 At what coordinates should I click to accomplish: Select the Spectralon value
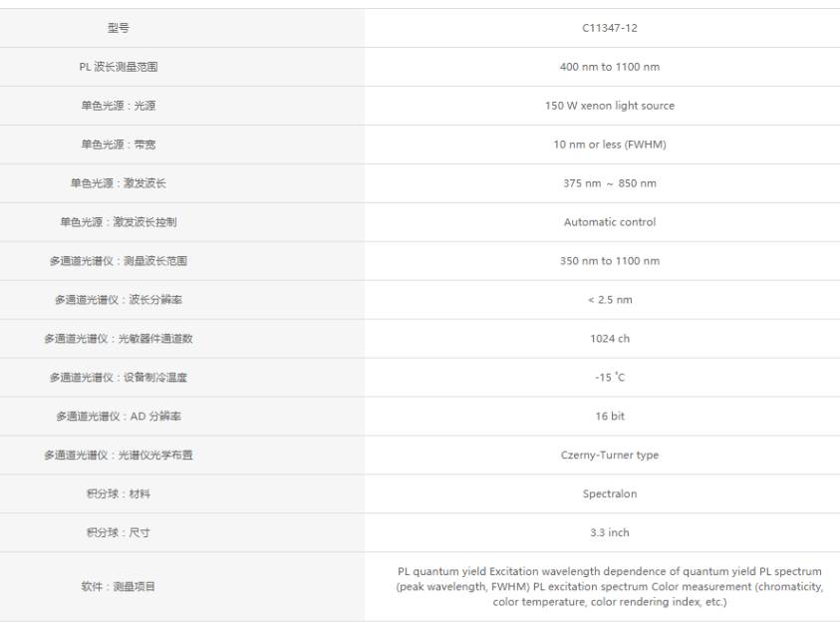point(610,493)
